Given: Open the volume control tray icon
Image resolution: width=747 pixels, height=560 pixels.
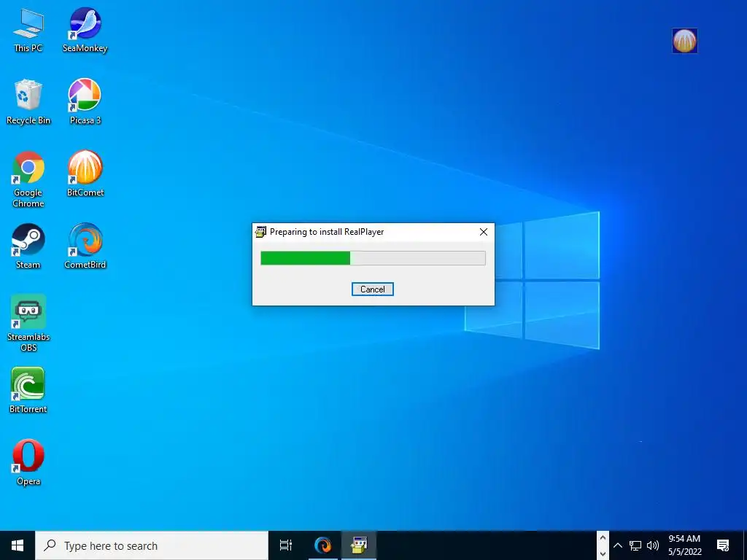Looking at the screenshot, I should point(653,545).
